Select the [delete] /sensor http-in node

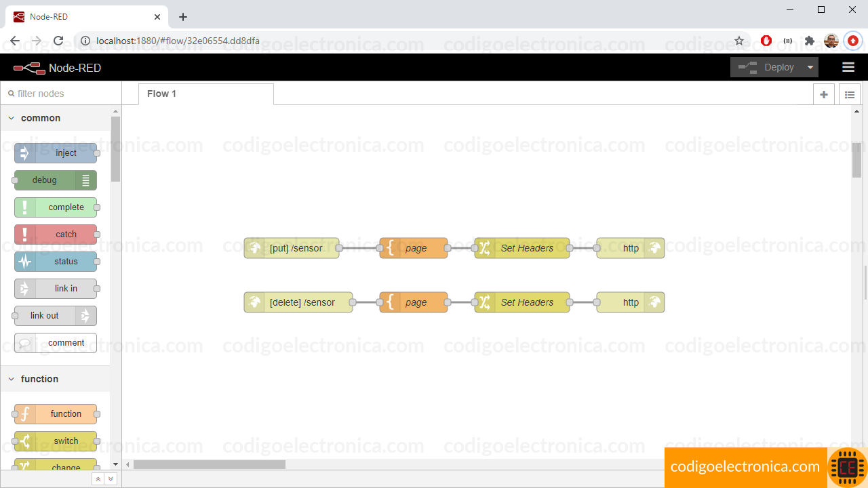pos(298,302)
